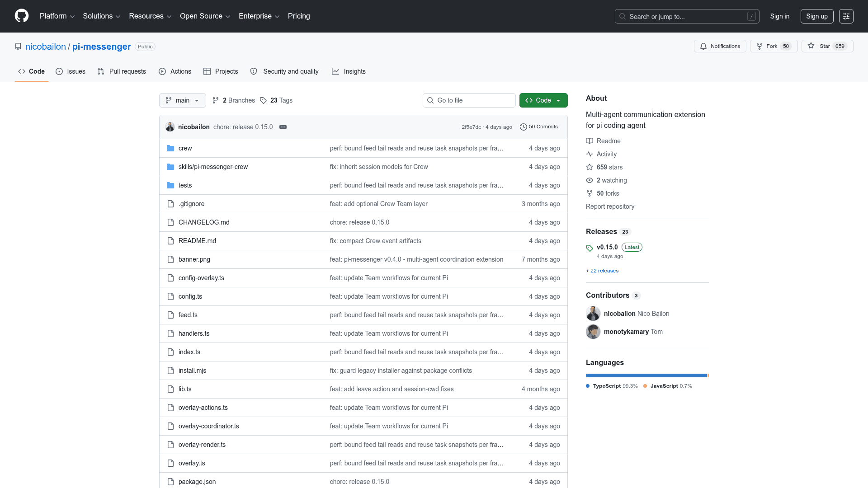Click the TypeScript language bar segment
Viewport: 868px width, 488px height.
coord(646,375)
